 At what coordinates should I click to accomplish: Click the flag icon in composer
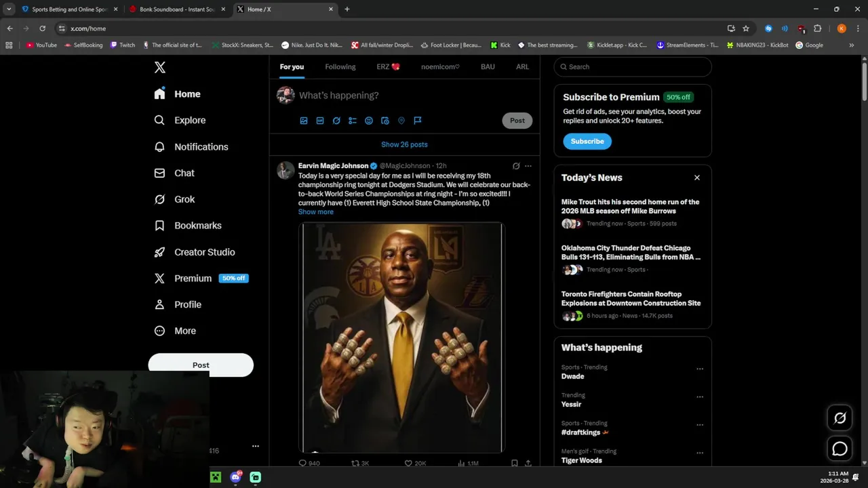tap(418, 121)
